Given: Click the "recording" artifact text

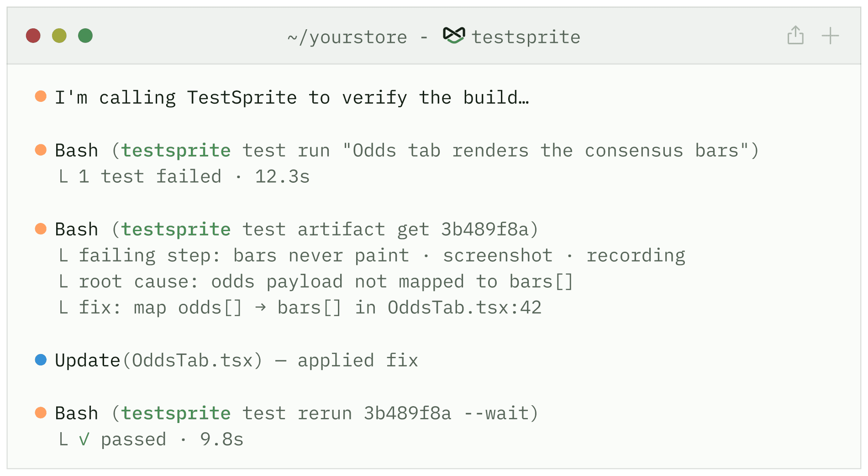Looking at the screenshot, I should coord(636,256).
